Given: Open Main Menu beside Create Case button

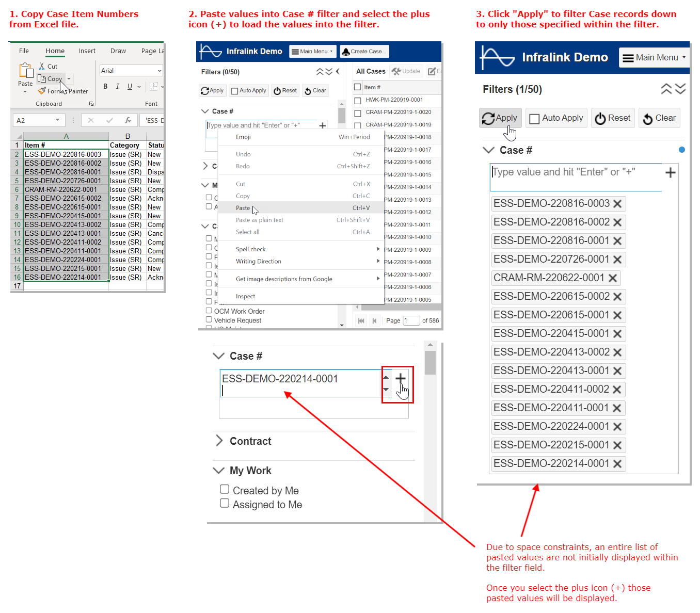Looking at the screenshot, I should tap(313, 52).
